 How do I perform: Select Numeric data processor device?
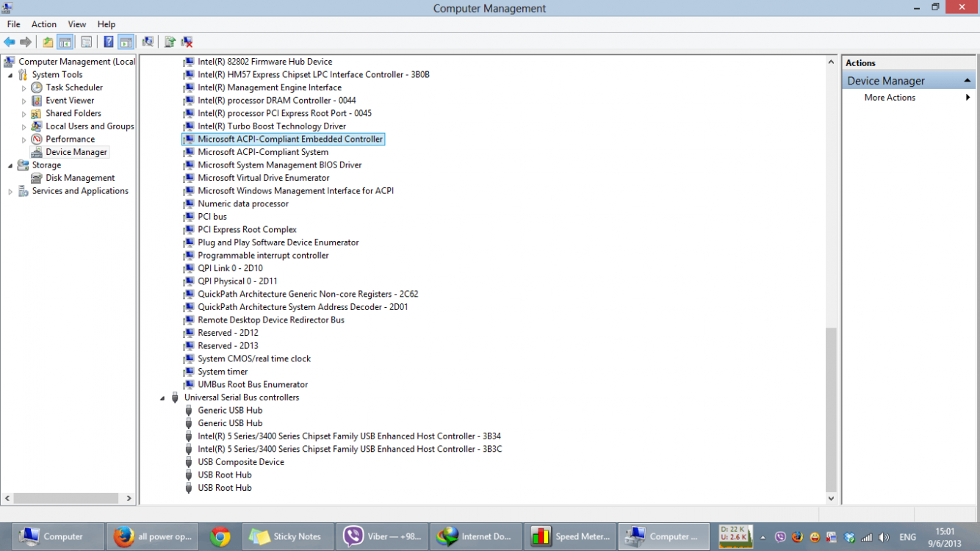coord(243,204)
